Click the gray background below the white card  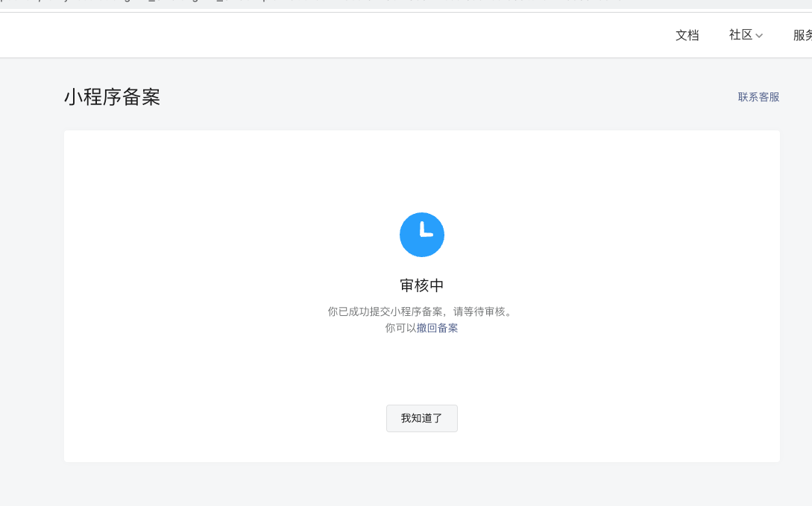coord(422,483)
